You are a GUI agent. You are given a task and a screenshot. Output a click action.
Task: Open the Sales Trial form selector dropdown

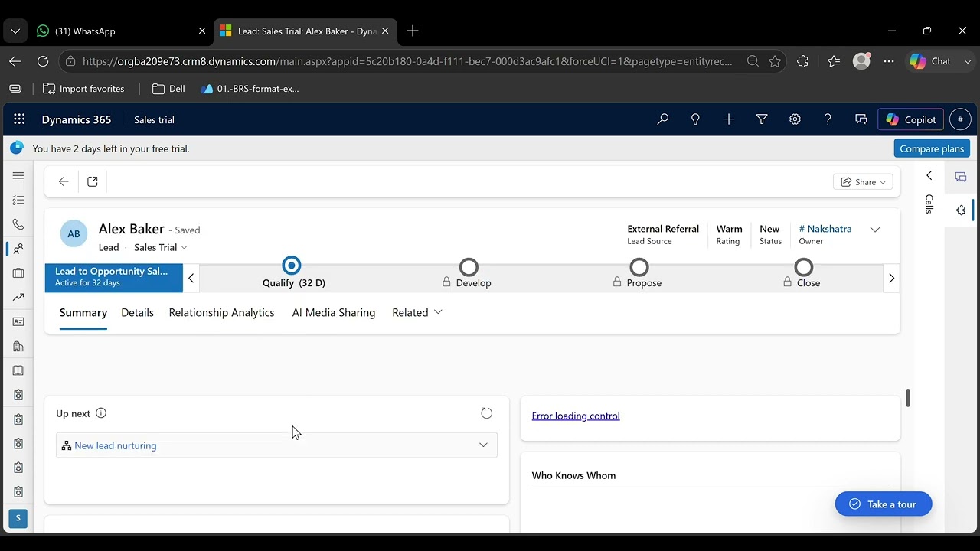click(x=161, y=247)
